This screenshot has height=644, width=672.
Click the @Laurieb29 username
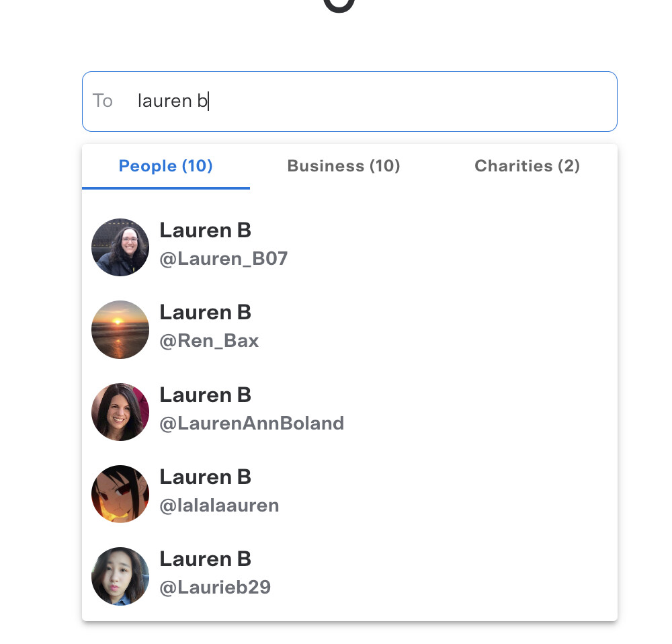[215, 588]
